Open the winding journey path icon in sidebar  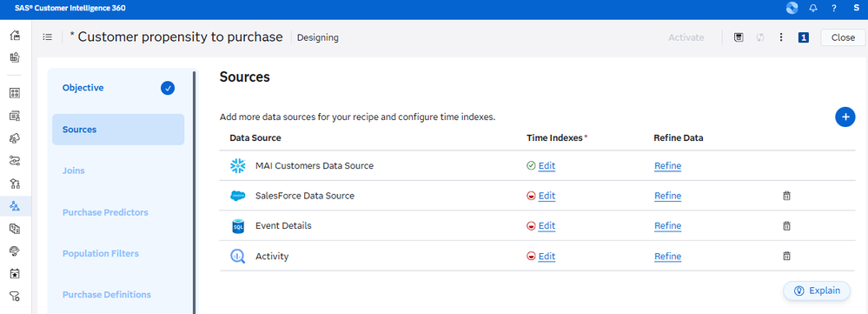(x=15, y=161)
